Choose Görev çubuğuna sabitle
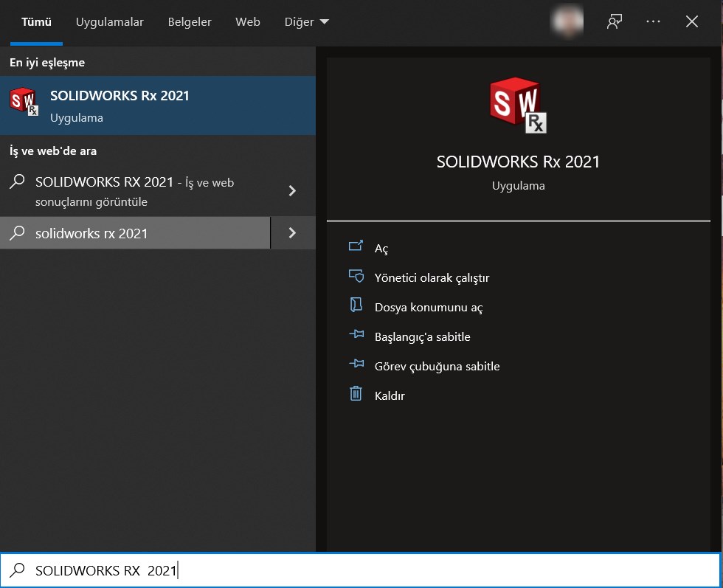Viewport: 723px width, 588px height. point(437,366)
